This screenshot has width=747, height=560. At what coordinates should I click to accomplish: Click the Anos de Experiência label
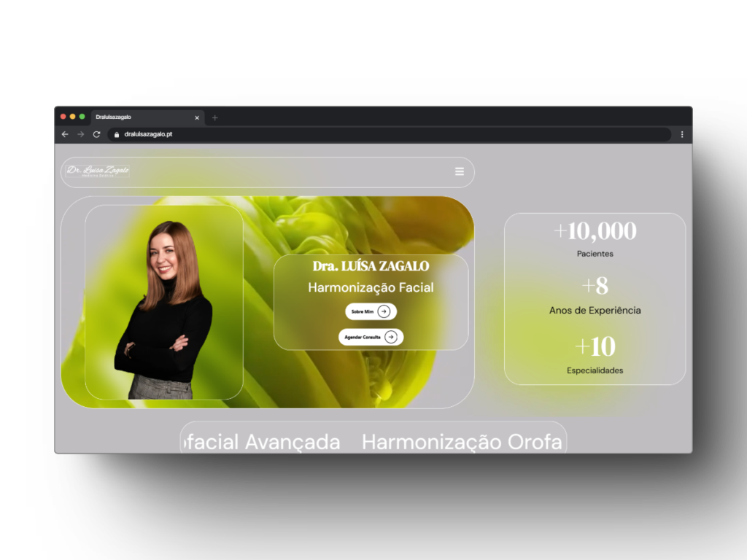[x=595, y=311]
